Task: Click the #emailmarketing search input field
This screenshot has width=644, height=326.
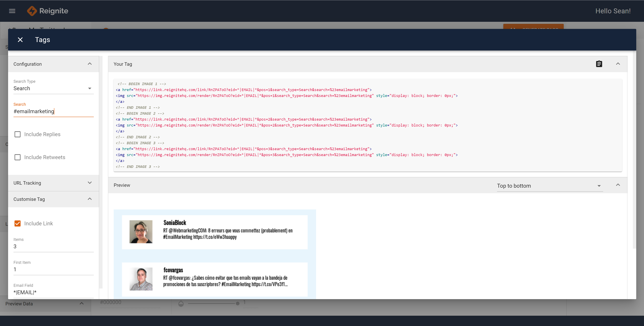Action: (x=53, y=111)
